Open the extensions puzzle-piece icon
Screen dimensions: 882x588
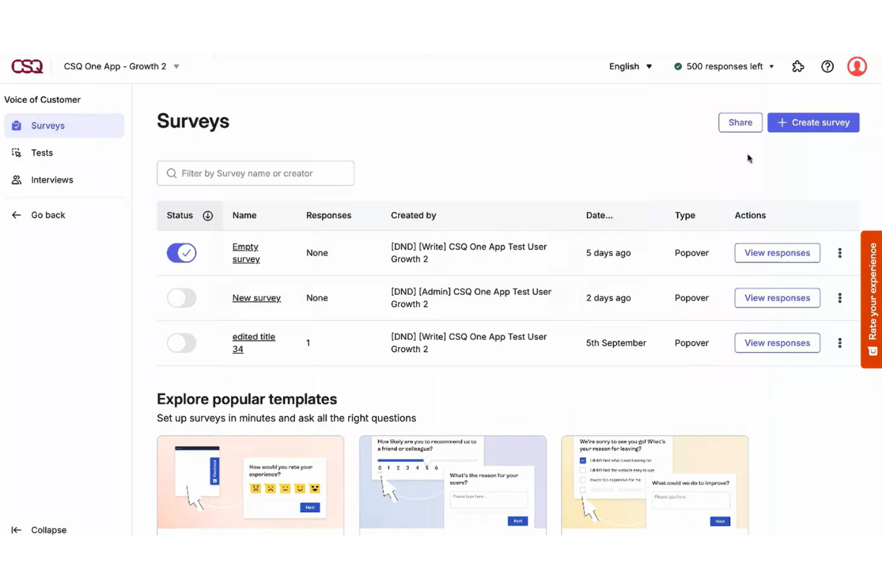coord(798,66)
